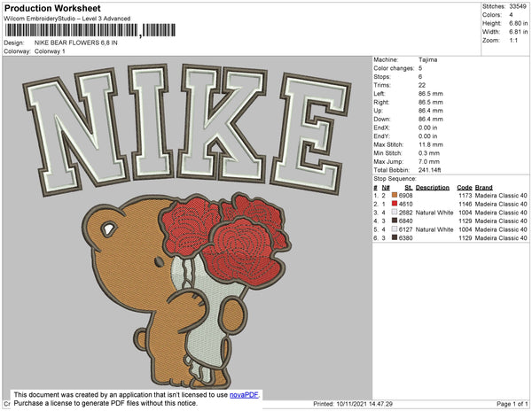
Task: Click the Colors value '4'
Action: 511,15
